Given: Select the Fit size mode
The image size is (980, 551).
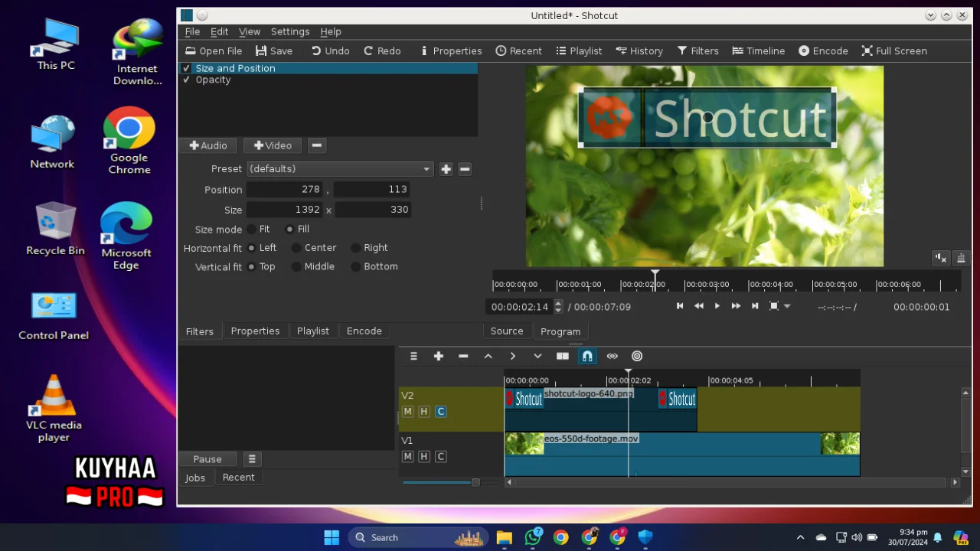Looking at the screenshot, I should 259,229.
